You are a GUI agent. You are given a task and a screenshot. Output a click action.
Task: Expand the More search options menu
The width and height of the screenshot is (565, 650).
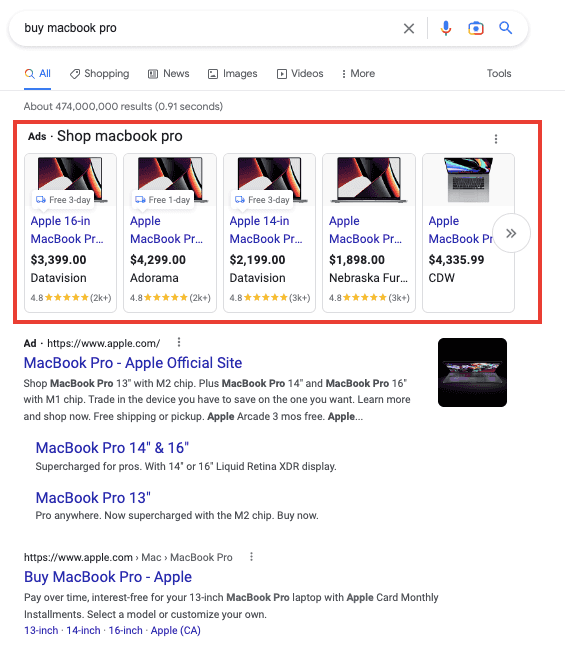coord(358,74)
